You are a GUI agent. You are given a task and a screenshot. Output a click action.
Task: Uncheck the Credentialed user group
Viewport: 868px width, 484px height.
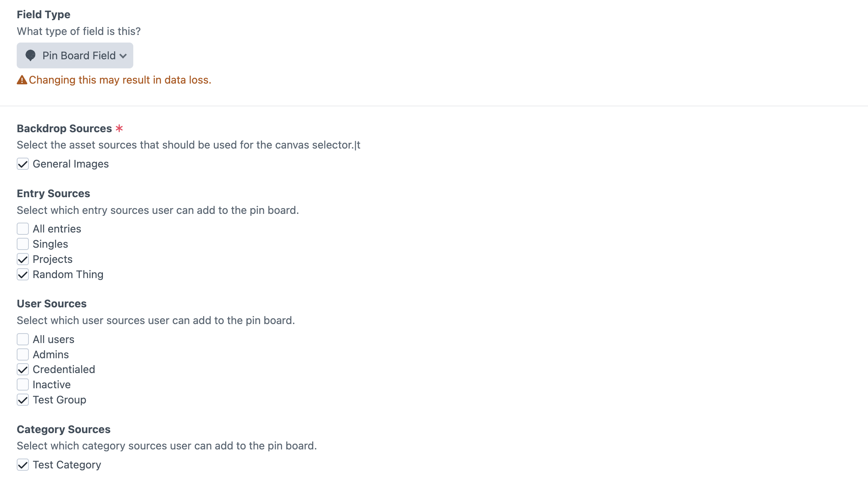pyautogui.click(x=23, y=369)
